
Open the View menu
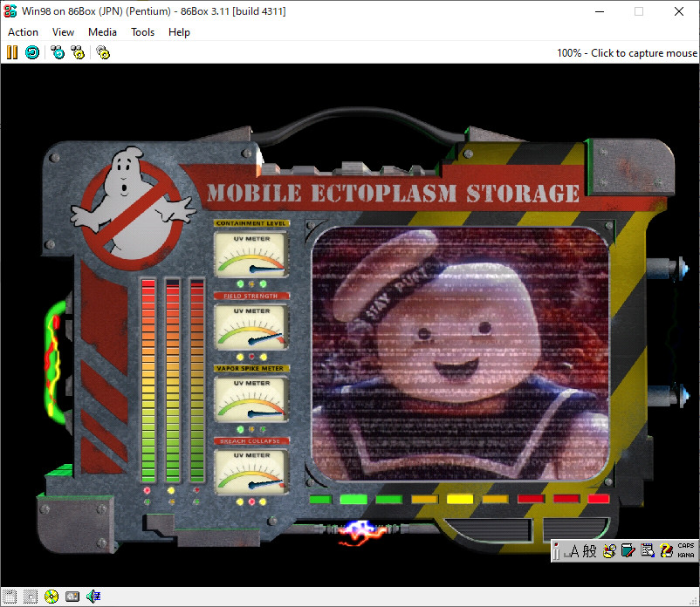click(63, 32)
